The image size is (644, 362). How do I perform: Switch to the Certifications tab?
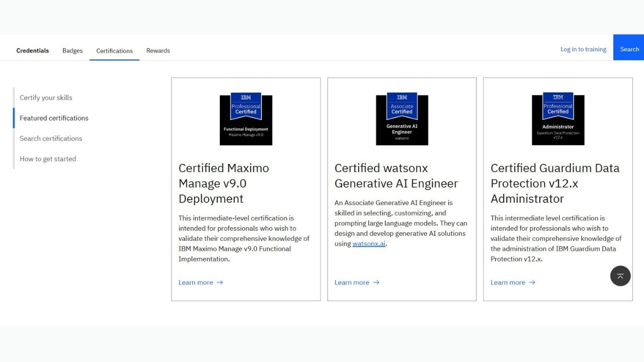[114, 51]
